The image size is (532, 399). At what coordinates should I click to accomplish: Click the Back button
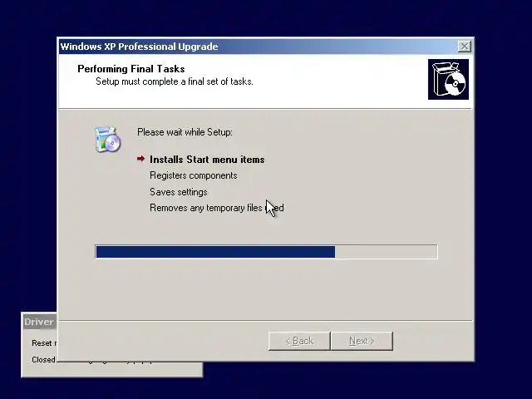[x=299, y=341]
